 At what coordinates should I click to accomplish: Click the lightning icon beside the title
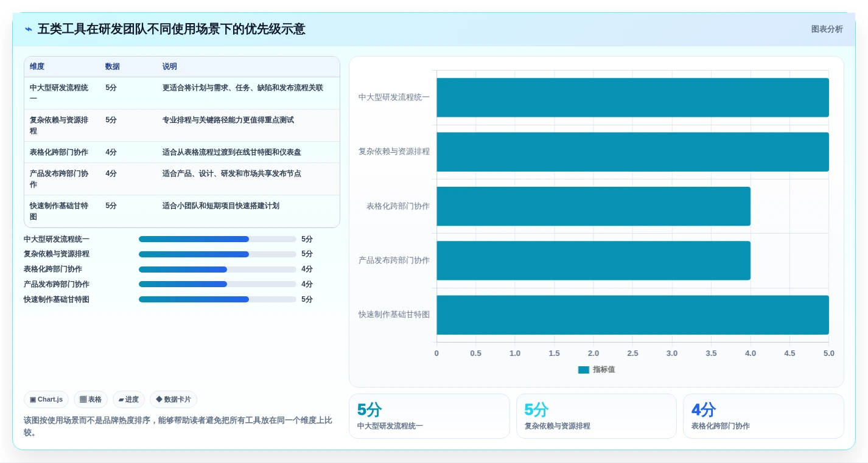pos(29,29)
